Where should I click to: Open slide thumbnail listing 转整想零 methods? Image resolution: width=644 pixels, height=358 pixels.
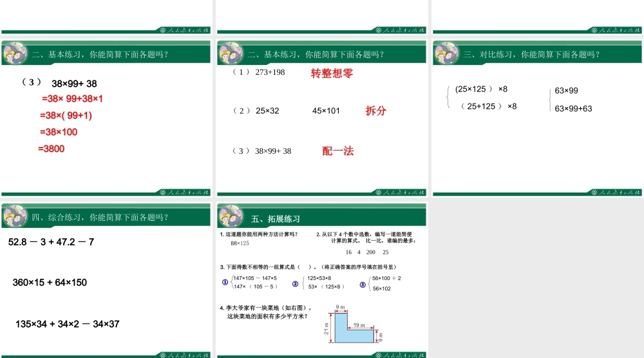pos(321,118)
